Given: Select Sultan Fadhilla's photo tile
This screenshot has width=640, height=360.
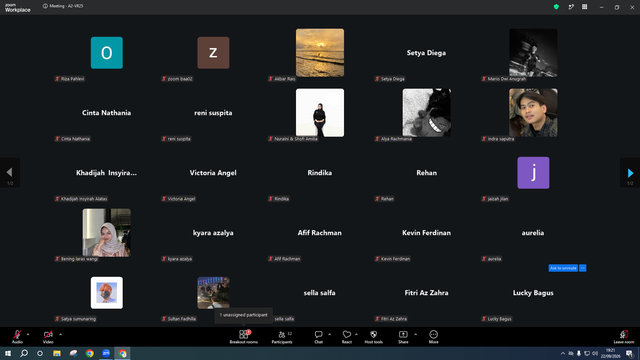Looking at the screenshot, I should [x=213, y=293].
